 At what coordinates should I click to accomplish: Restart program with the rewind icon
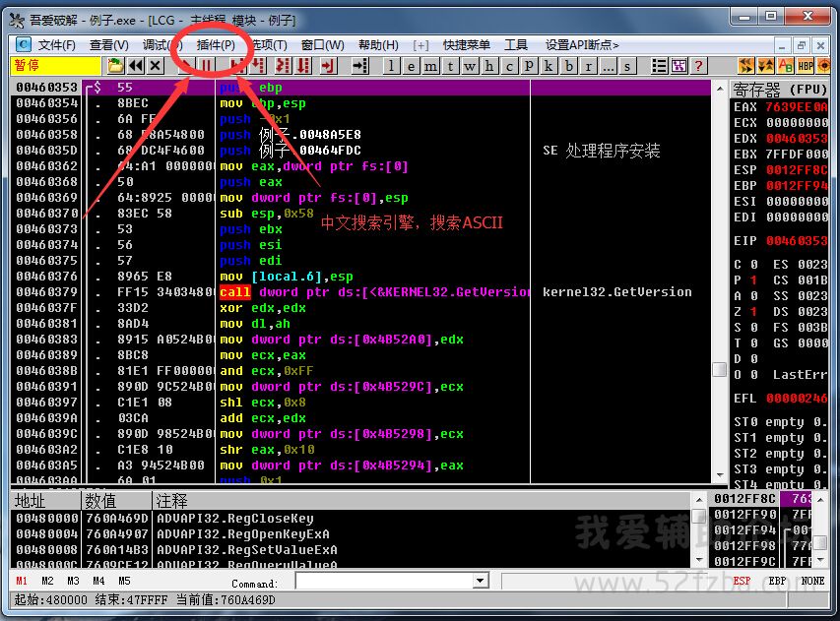point(136,66)
